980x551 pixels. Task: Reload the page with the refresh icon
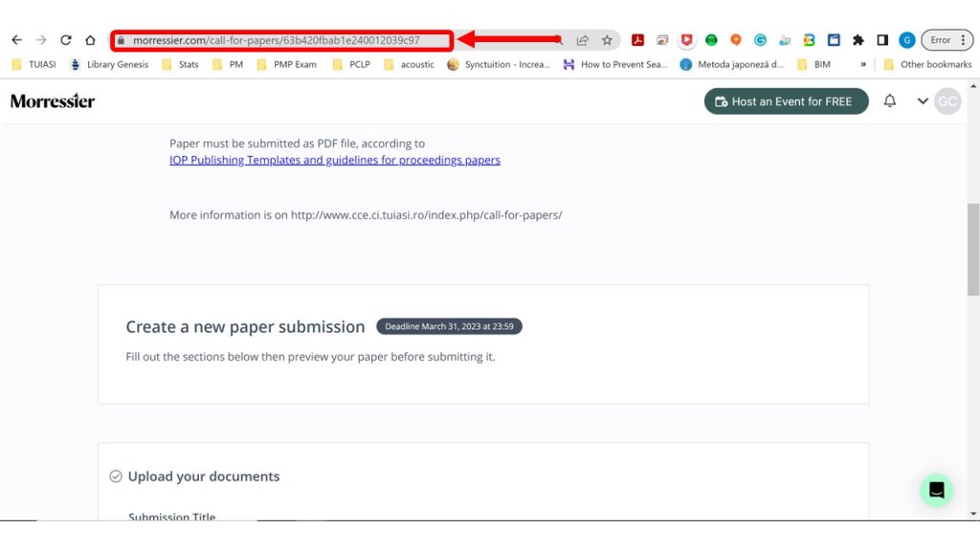click(66, 40)
